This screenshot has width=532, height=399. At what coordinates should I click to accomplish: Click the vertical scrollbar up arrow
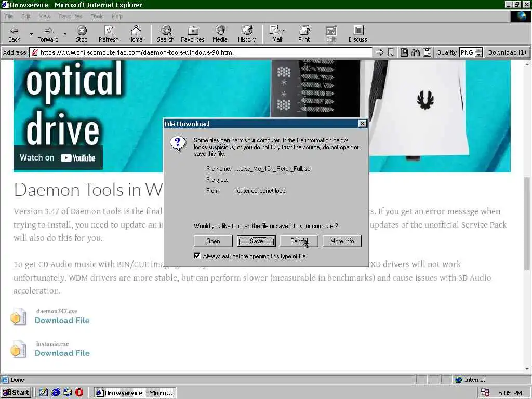527,64
